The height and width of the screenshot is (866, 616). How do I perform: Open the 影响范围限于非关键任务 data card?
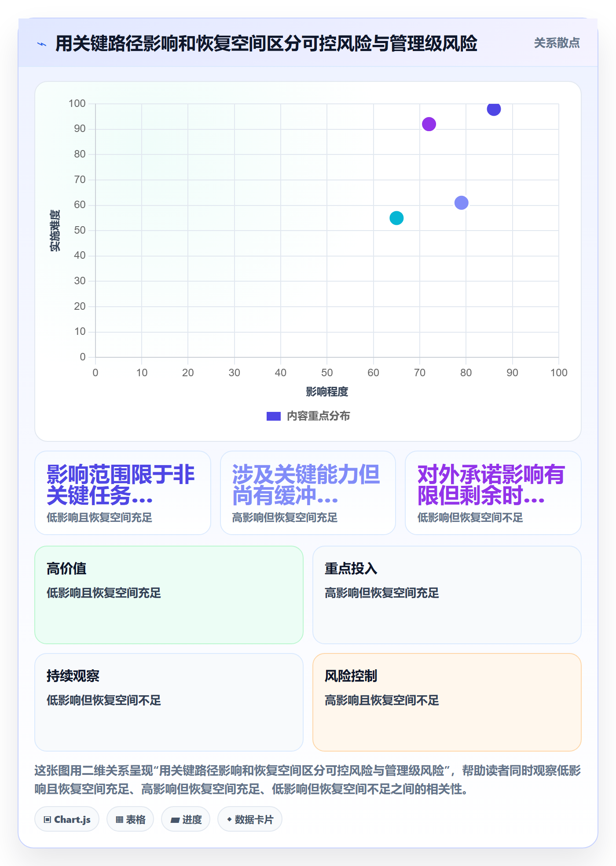tap(123, 493)
